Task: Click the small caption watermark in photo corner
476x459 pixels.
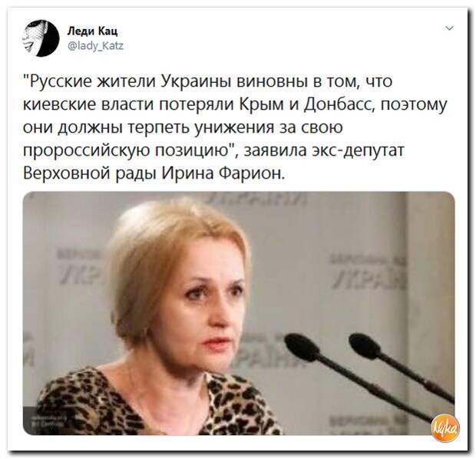Action: [44, 420]
